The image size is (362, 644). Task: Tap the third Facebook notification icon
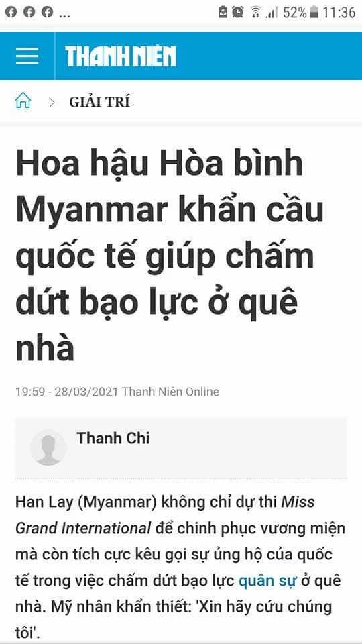pyautogui.click(x=47, y=12)
